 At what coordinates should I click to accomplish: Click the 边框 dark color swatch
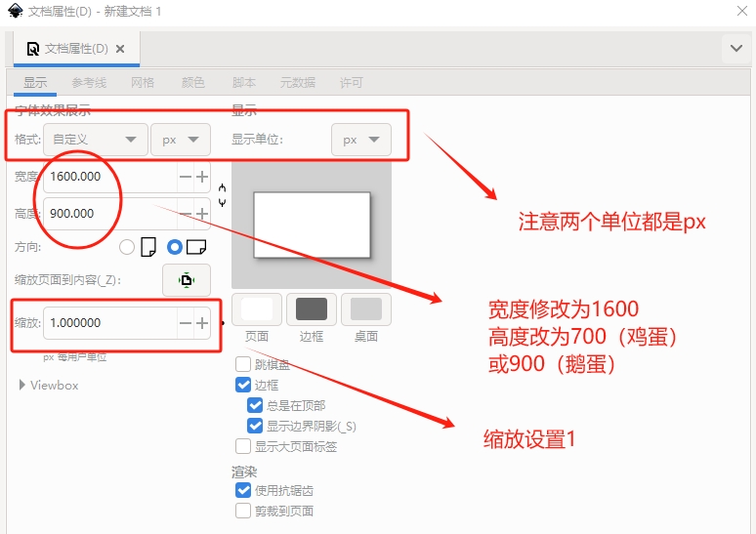(x=312, y=309)
